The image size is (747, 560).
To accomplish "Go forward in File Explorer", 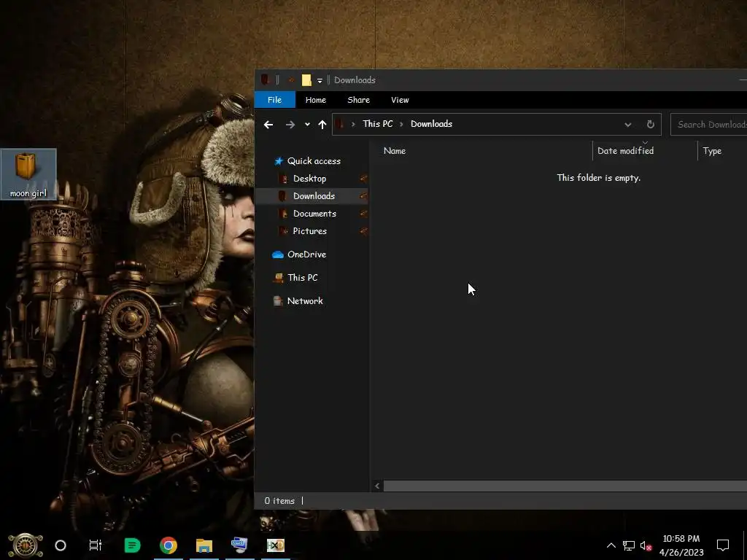I will click(290, 125).
